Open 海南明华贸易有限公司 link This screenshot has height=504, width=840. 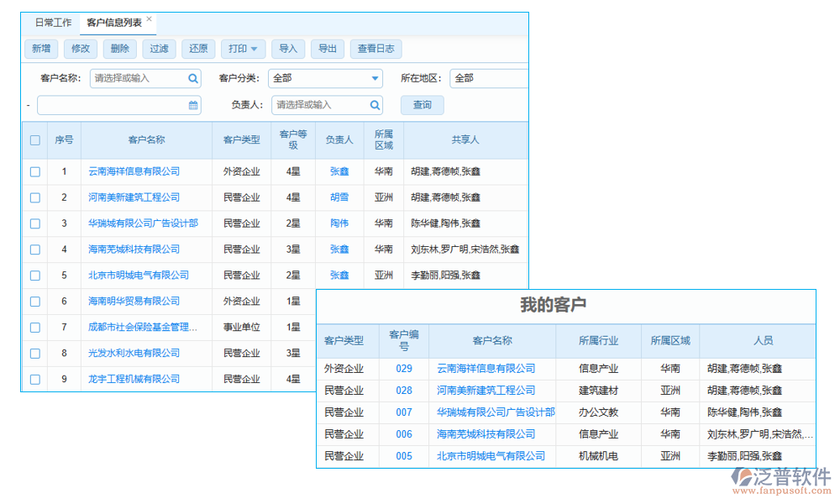pyautogui.click(x=134, y=302)
